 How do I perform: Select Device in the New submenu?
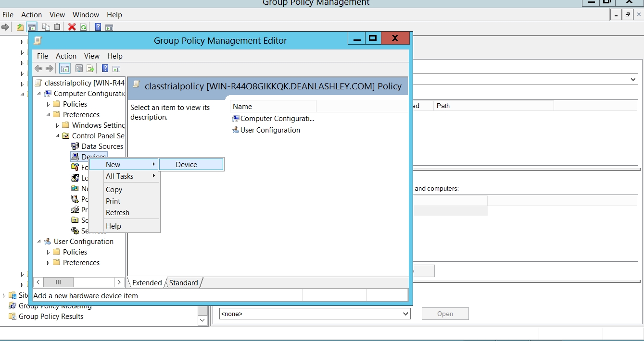pyautogui.click(x=186, y=165)
